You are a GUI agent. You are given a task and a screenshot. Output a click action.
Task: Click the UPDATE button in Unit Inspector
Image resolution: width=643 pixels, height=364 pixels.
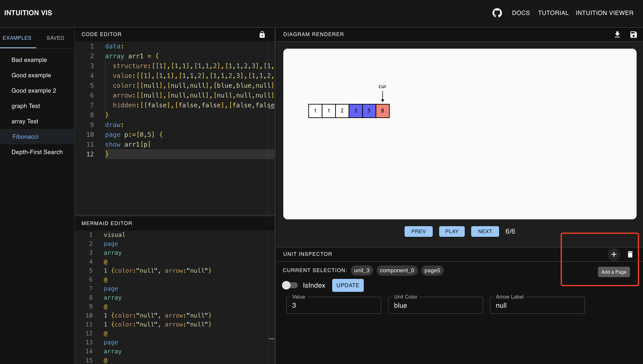[348, 285]
